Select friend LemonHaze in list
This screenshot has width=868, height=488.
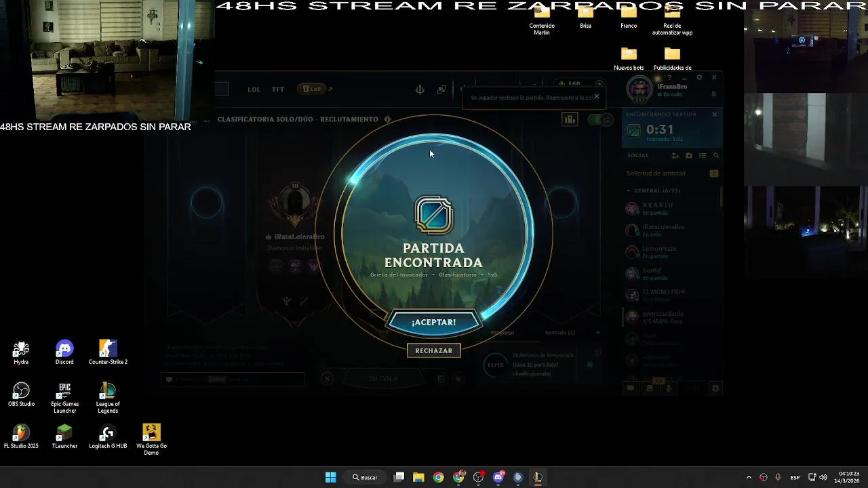coord(671,252)
